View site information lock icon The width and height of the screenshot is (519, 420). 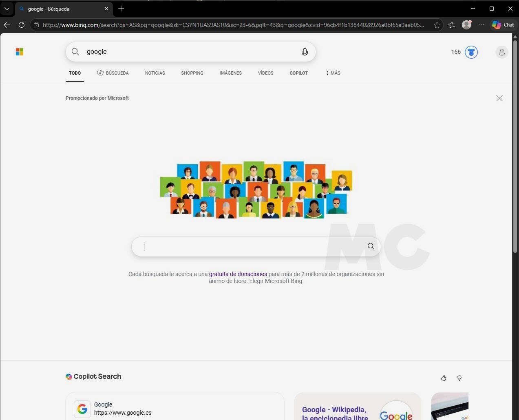point(36,25)
